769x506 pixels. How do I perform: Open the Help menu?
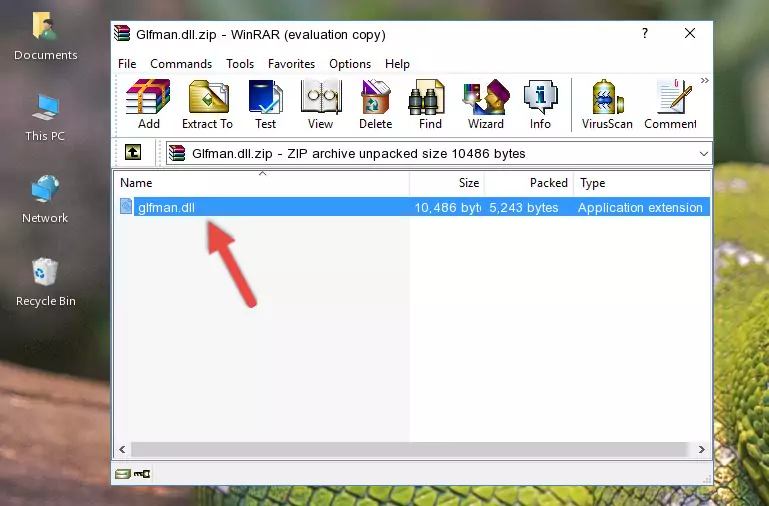397,64
